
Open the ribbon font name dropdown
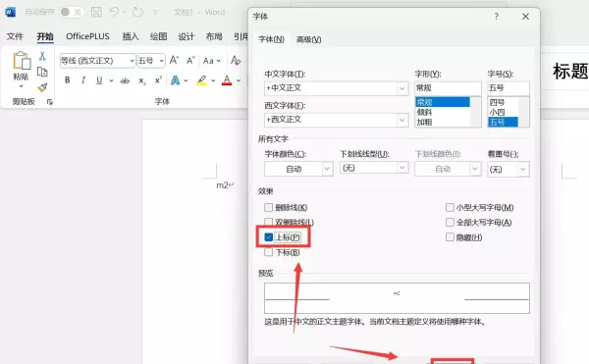(132, 61)
